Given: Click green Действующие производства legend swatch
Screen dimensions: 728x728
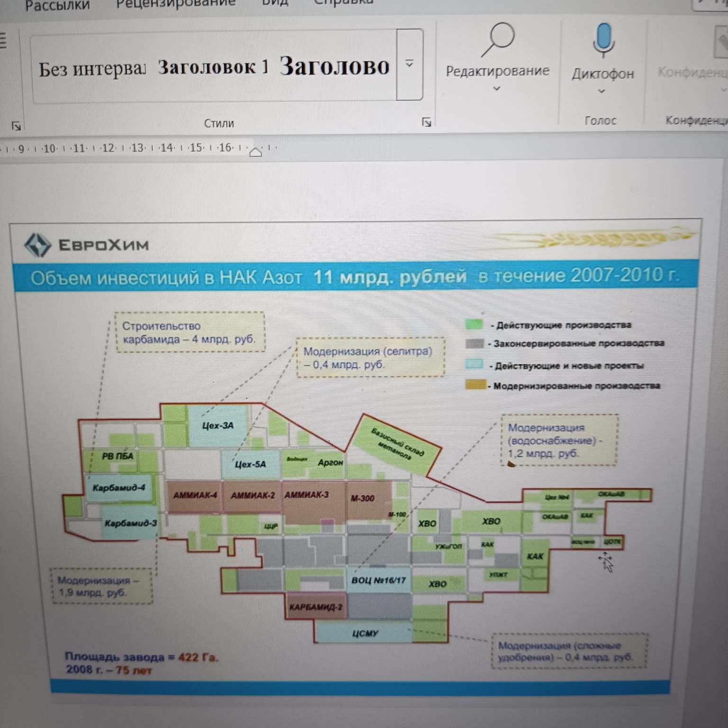Looking at the screenshot, I should tap(473, 325).
